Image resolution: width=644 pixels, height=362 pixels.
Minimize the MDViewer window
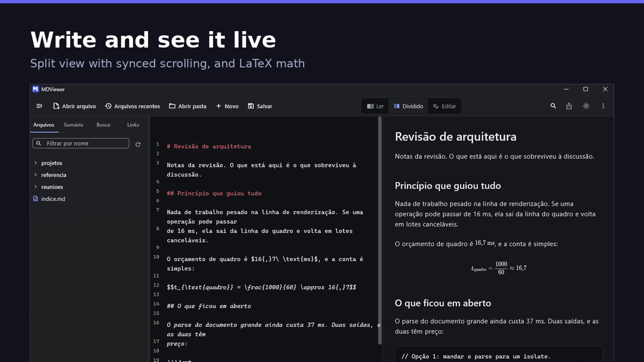pyautogui.click(x=566, y=89)
